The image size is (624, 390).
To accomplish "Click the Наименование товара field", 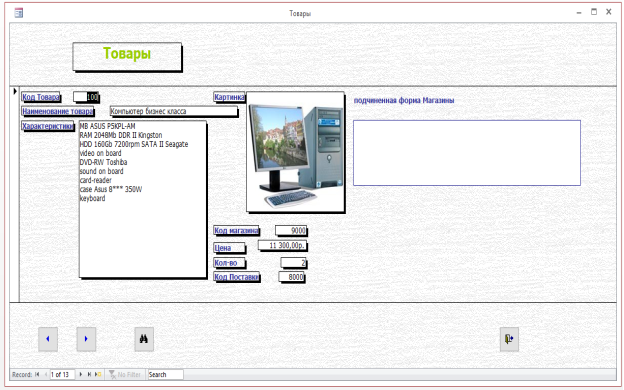I will pos(174,111).
